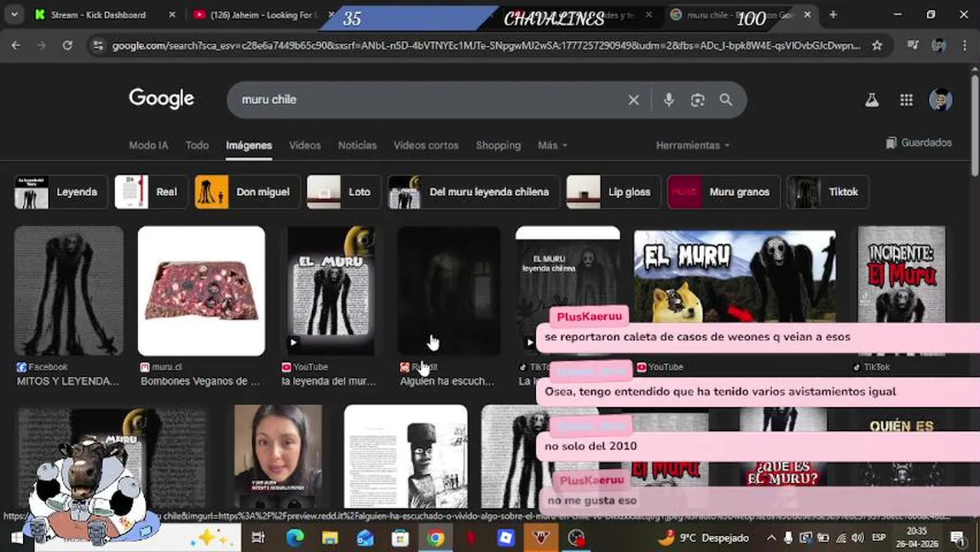The width and height of the screenshot is (980, 552).
Task: Close the muru chile tab
Action: click(807, 15)
